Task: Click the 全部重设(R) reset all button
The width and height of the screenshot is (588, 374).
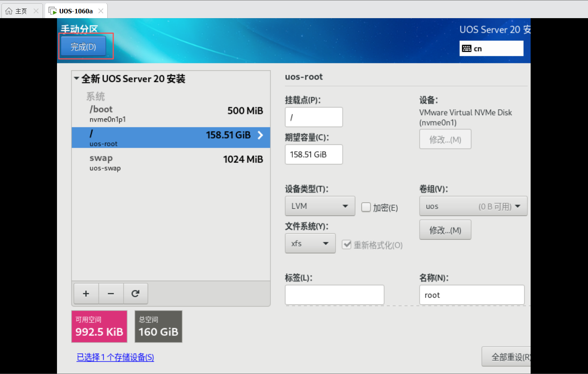Action: (x=506, y=357)
